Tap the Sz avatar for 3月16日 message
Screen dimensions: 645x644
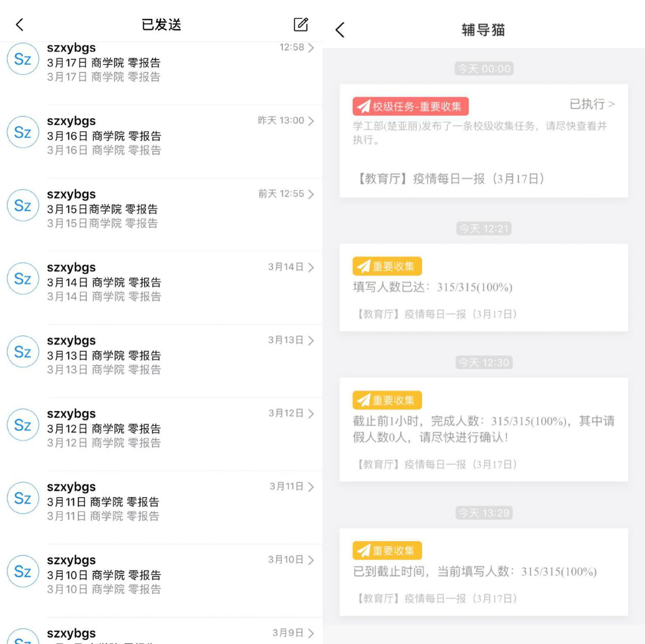pyautogui.click(x=22, y=133)
